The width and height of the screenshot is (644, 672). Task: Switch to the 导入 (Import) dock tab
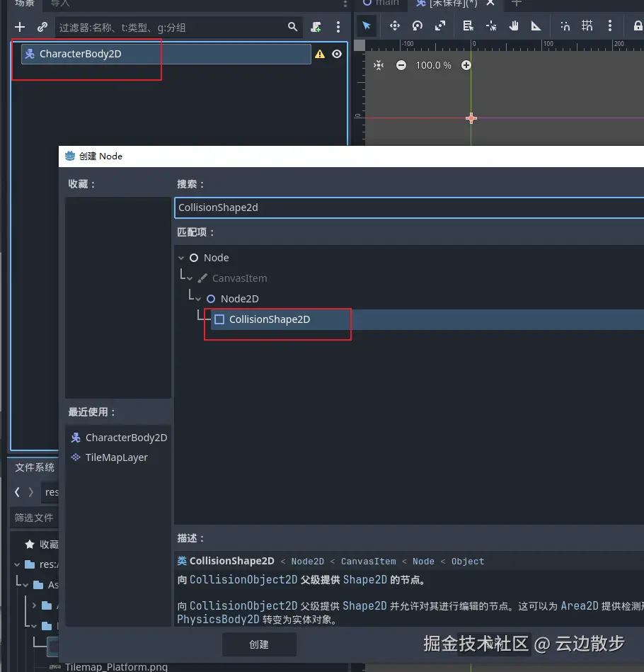click(x=60, y=3)
